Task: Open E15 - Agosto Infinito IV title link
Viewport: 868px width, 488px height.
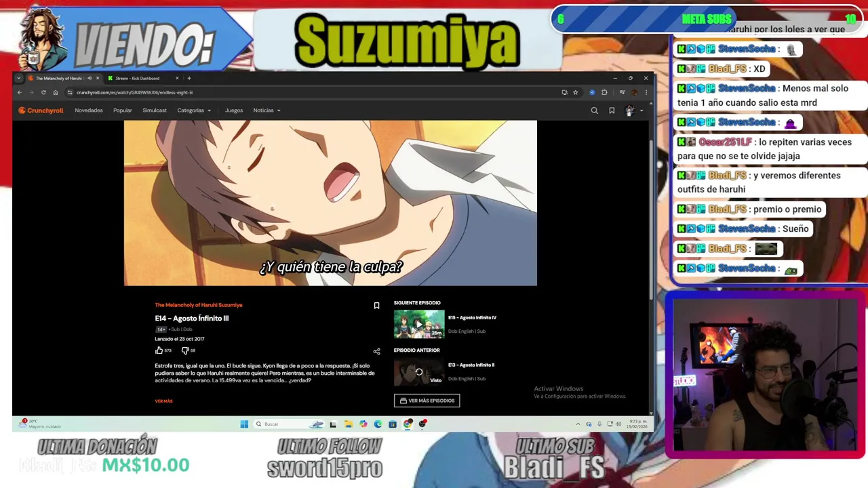Action: pyautogui.click(x=472, y=317)
